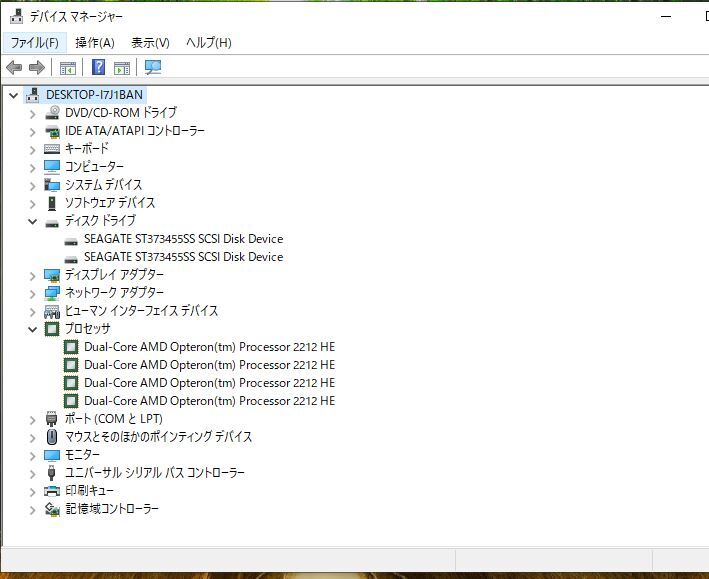Select the DESKTOP-I7J1BAN computer name
The height and width of the screenshot is (579, 709).
tap(95, 95)
